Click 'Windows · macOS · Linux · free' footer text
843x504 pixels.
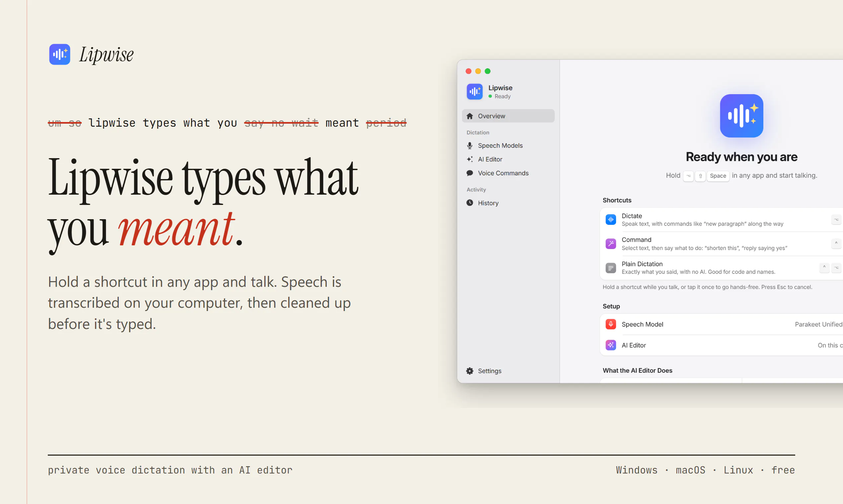pos(705,470)
